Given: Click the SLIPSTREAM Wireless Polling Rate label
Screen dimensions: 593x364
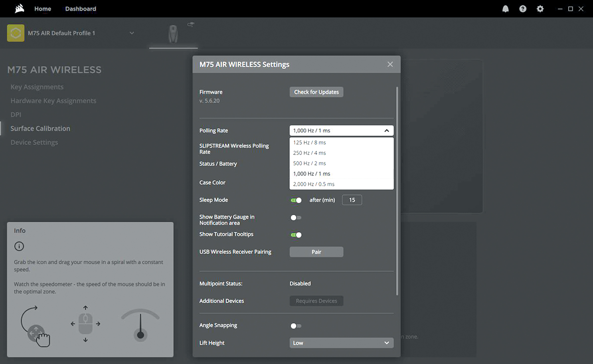Looking at the screenshot, I should (234, 149).
